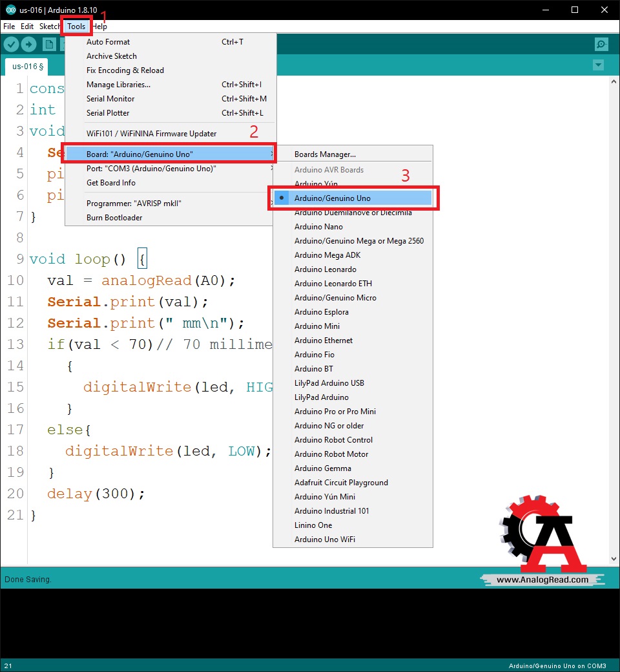Choose Fix Encoding & Reload
The width and height of the screenshot is (620, 672).
click(x=170, y=70)
